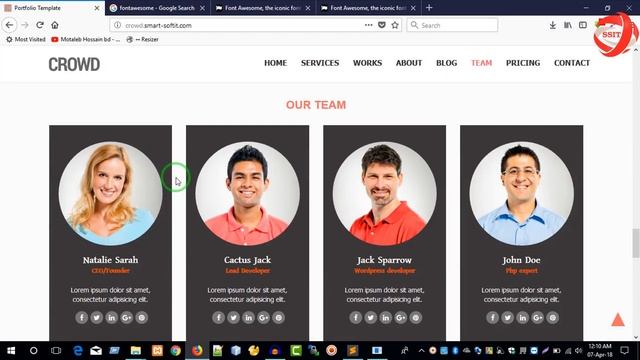The width and height of the screenshot is (640, 360).
Task: Close the Portfolio Template tab
Action: (x=97, y=8)
